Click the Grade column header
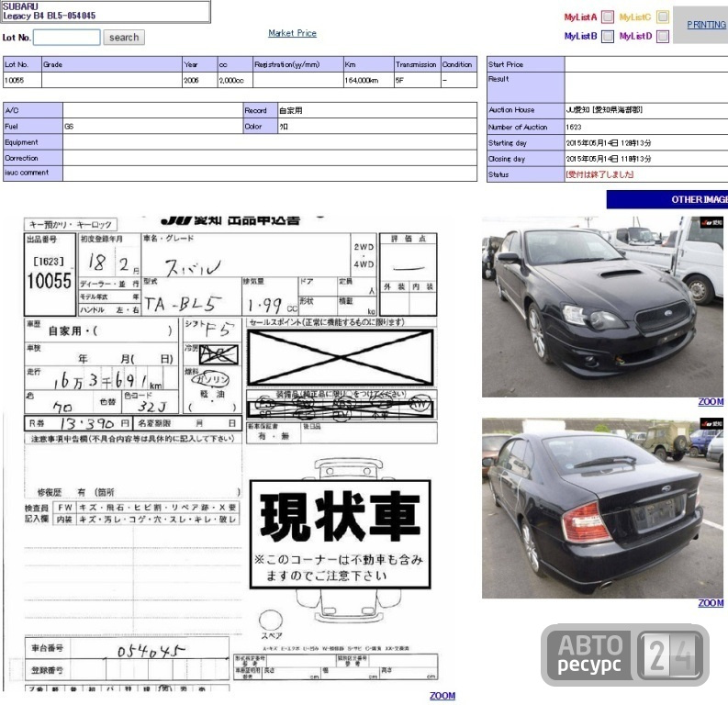 click(111, 64)
